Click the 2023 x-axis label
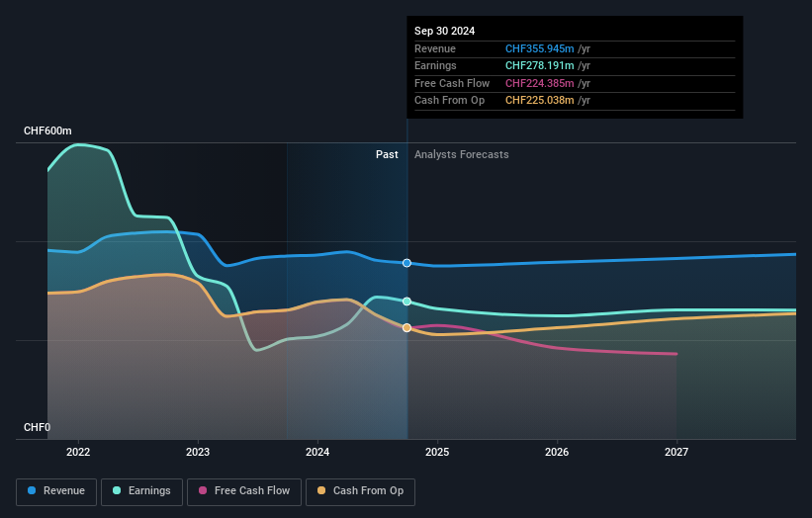 point(198,452)
